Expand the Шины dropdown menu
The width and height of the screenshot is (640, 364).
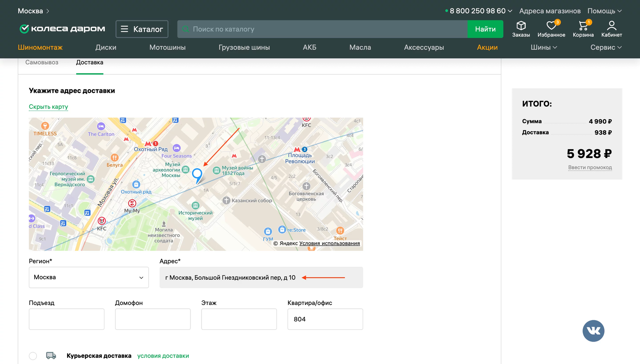(x=544, y=47)
